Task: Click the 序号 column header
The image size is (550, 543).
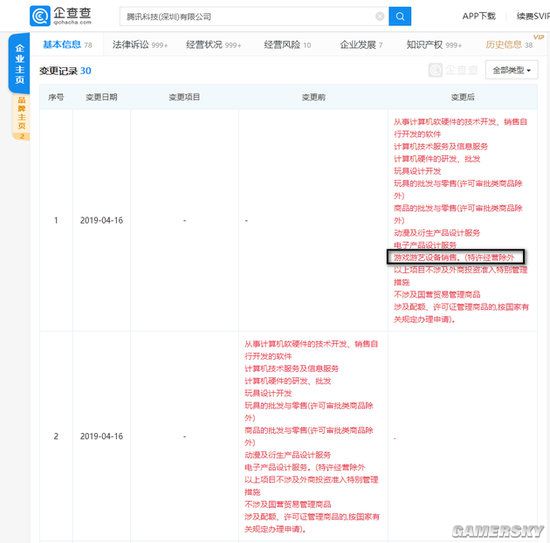Action: click(x=56, y=97)
